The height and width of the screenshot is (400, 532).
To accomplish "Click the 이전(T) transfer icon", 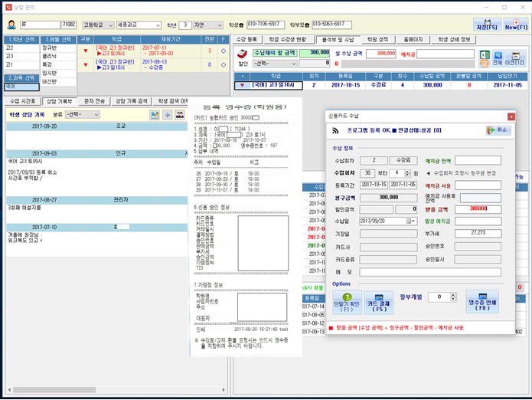I will (515, 57).
